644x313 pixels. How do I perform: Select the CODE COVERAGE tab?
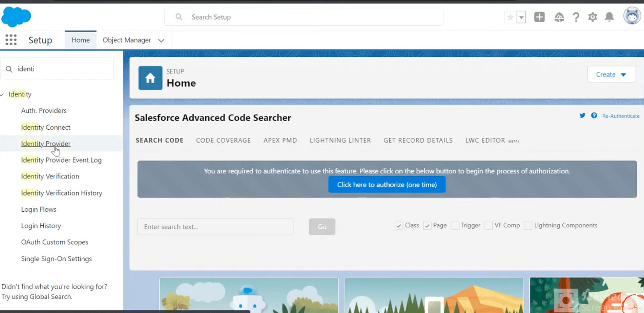223,140
